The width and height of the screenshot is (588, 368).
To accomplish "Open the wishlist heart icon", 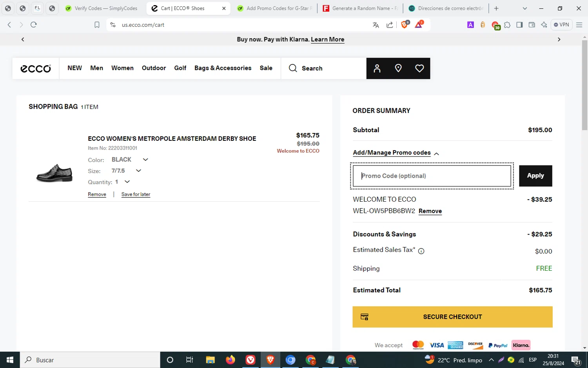I will (x=419, y=68).
